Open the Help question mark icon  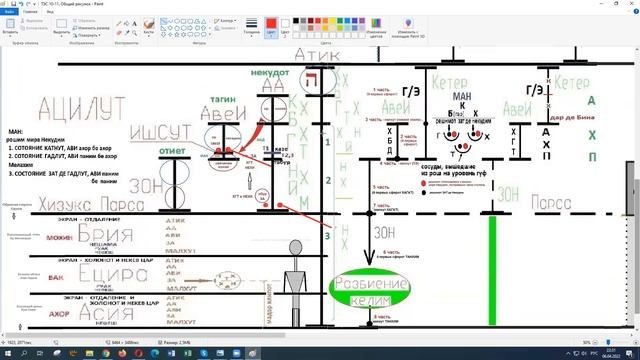coord(636,11)
